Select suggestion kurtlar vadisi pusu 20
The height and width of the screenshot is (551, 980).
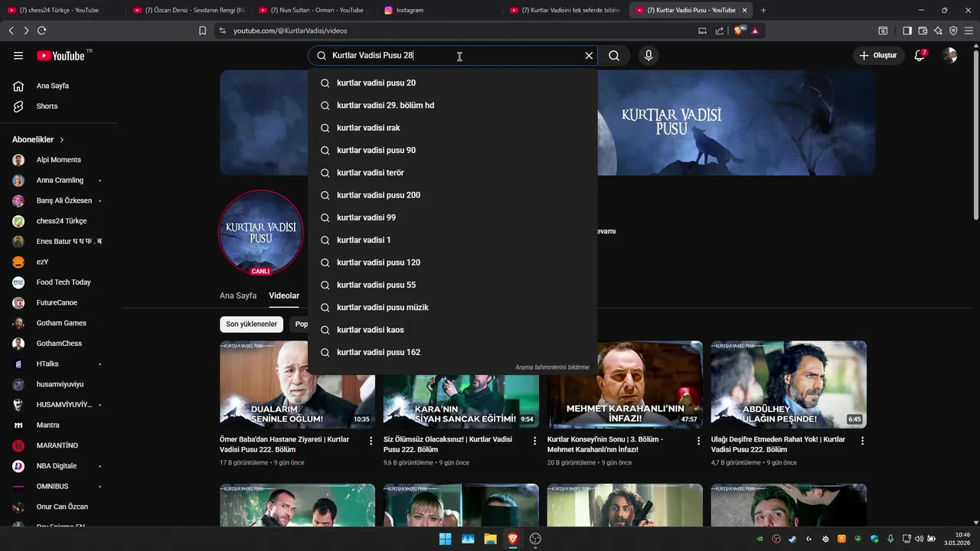point(452,83)
